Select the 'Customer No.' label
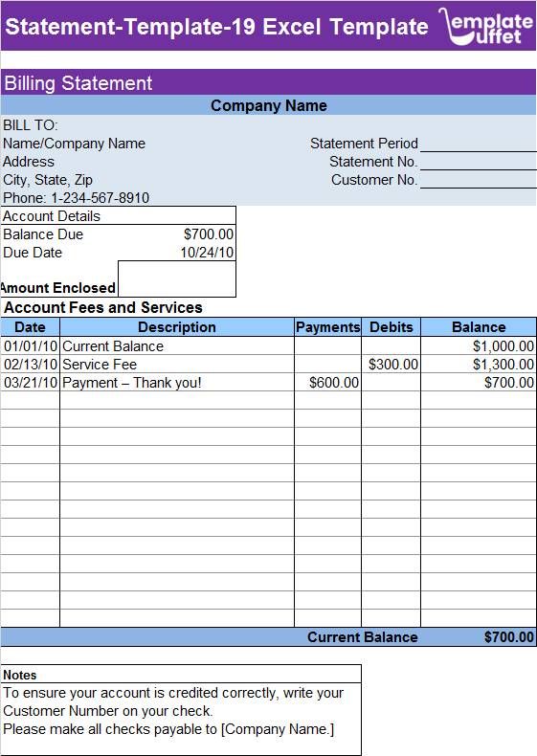537x756 pixels. [x=374, y=180]
